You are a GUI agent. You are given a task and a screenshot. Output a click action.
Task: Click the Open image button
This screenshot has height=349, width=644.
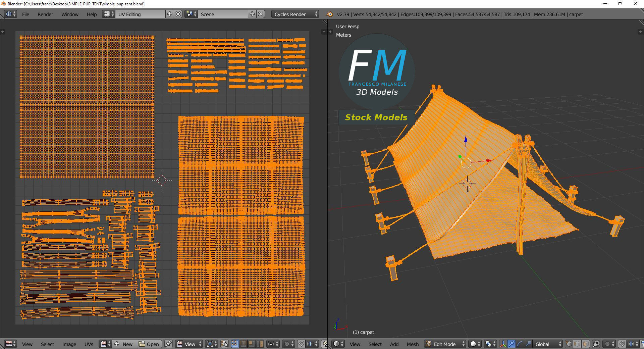click(x=149, y=344)
